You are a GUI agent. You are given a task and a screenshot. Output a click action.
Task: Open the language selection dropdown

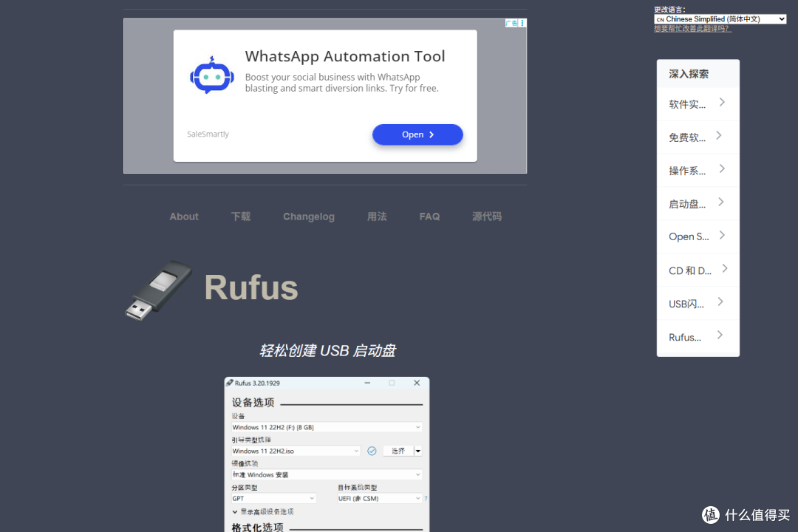pyautogui.click(x=720, y=18)
